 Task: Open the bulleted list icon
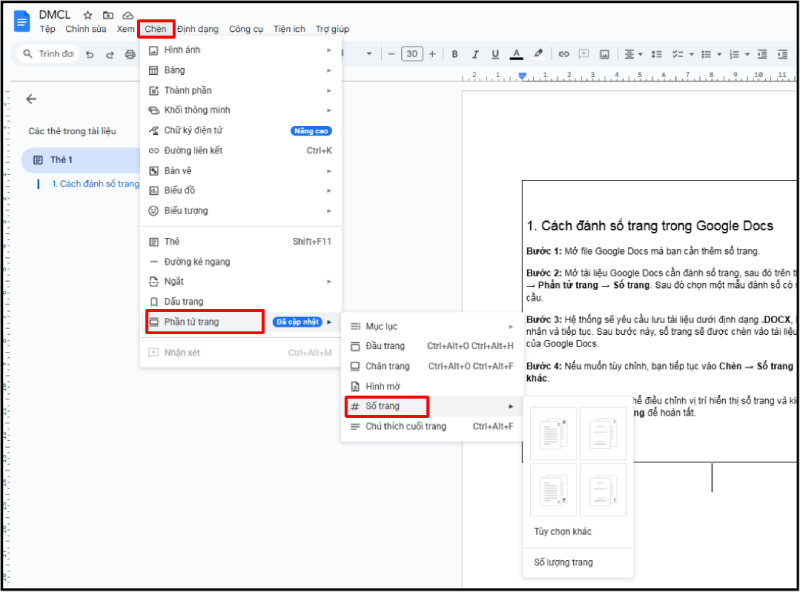[704, 55]
